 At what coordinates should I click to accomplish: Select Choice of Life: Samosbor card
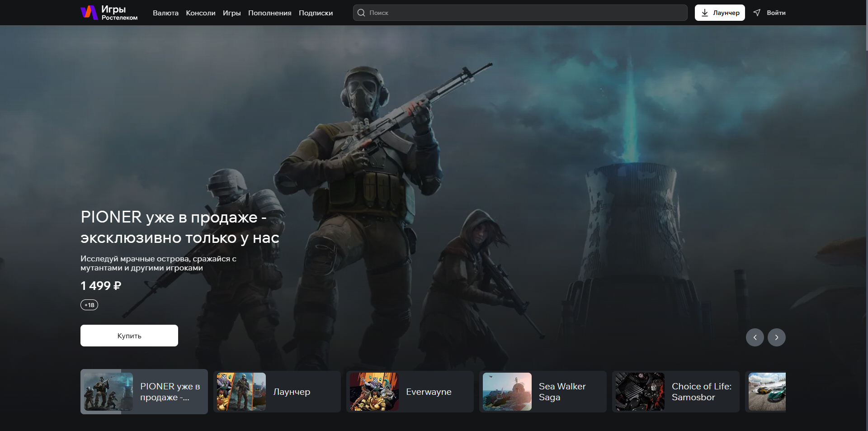pyautogui.click(x=675, y=392)
